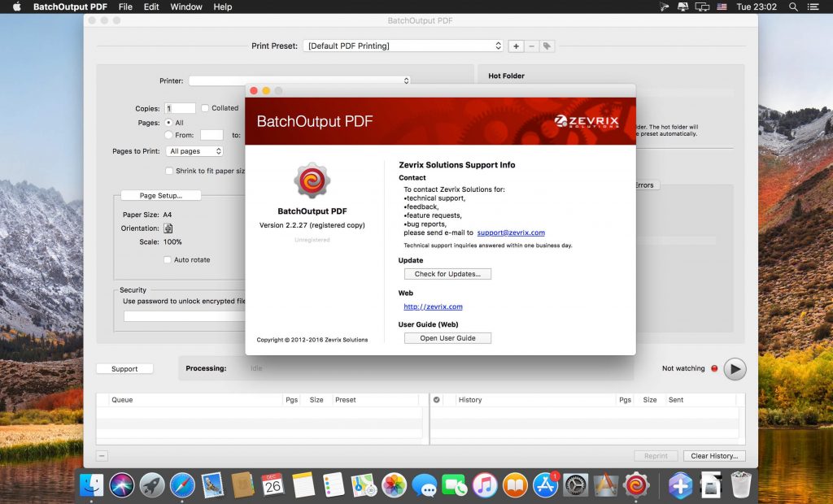
Task: Open Spotlight search in the menu bar
Action: (x=792, y=7)
